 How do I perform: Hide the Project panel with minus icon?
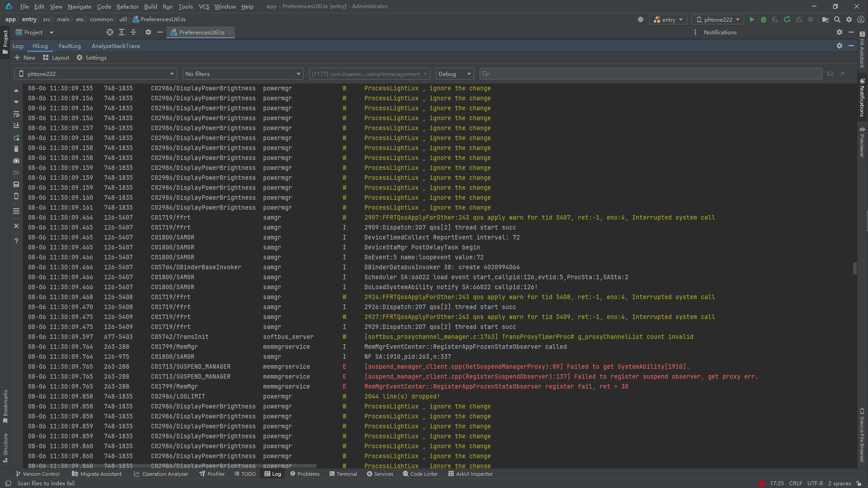(160, 32)
